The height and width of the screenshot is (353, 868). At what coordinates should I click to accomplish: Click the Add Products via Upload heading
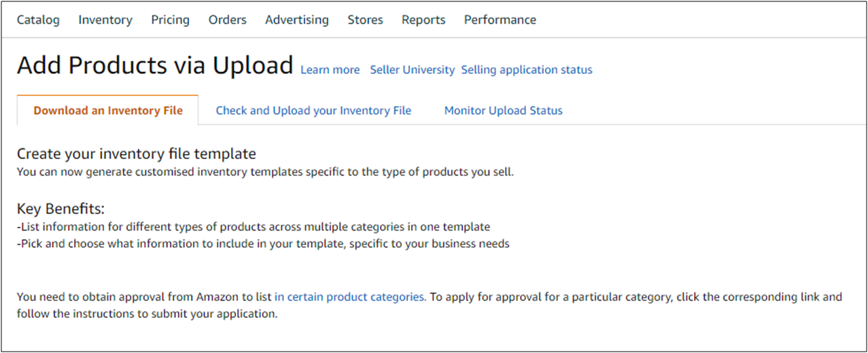click(155, 65)
